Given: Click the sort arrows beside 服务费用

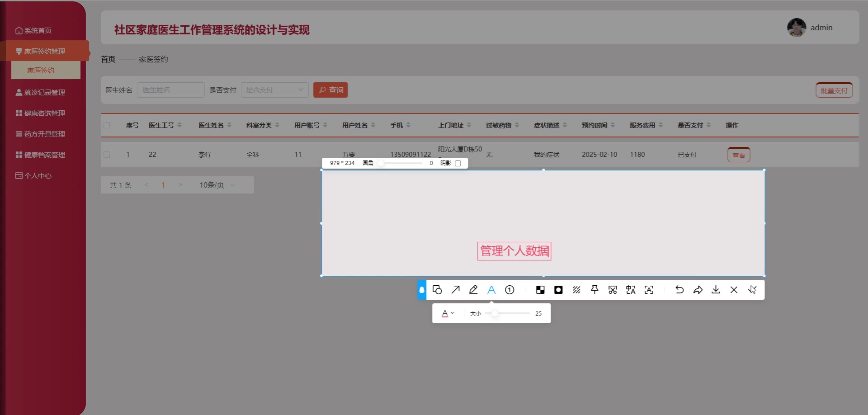Looking at the screenshot, I should pos(660,125).
